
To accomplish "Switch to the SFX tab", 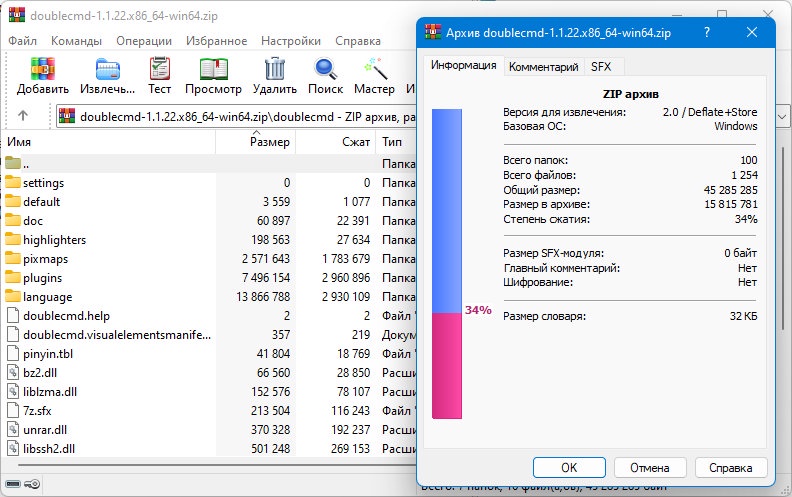I will click(601, 67).
